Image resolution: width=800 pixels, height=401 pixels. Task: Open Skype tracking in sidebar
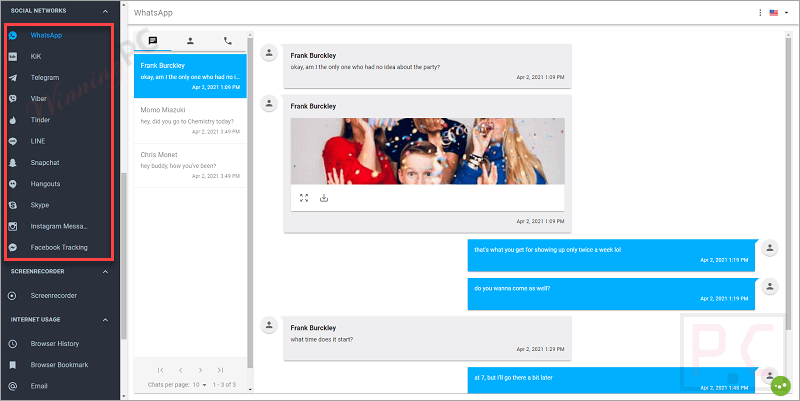[x=40, y=204]
